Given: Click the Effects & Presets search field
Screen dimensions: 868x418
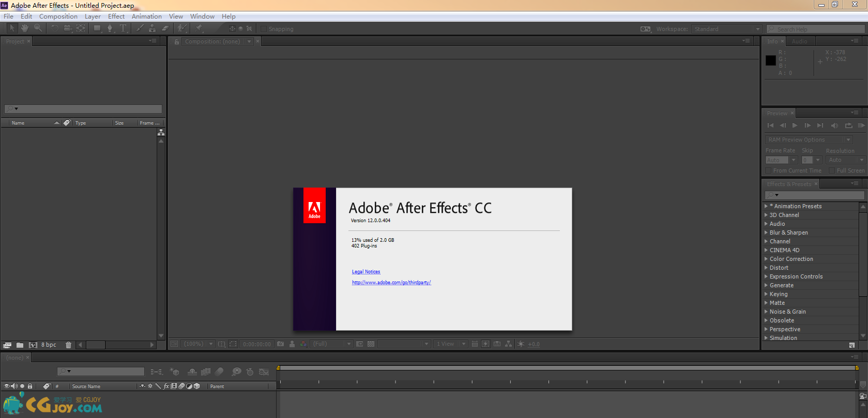Looking at the screenshot, I should (x=814, y=195).
